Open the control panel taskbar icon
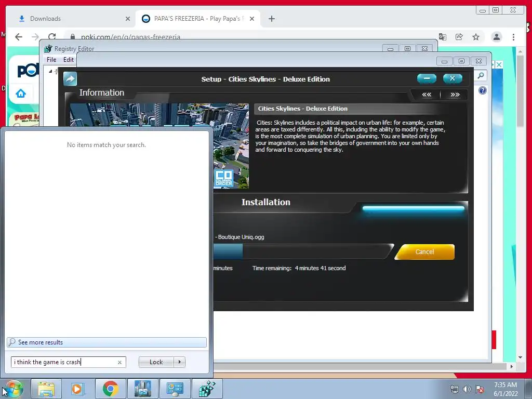The height and width of the screenshot is (399, 532). coord(175,389)
